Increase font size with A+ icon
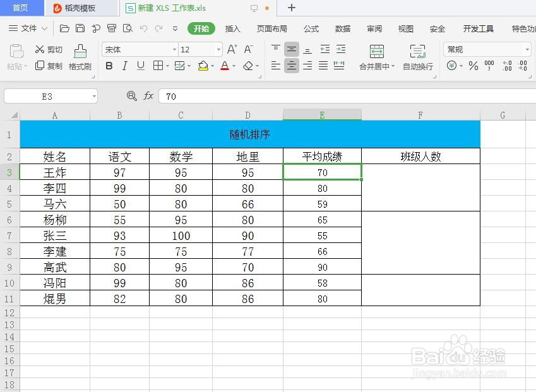The width and height of the screenshot is (536, 392). [x=232, y=50]
